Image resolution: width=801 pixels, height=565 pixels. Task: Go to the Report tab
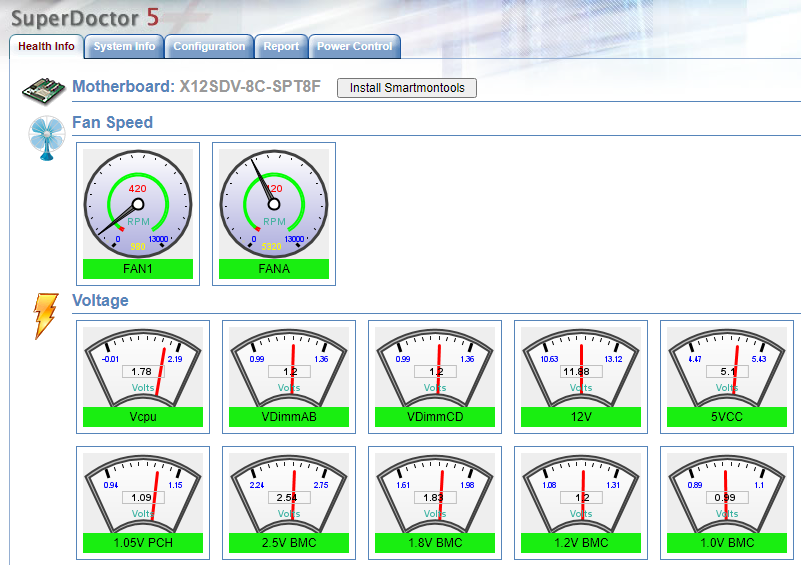281,46
